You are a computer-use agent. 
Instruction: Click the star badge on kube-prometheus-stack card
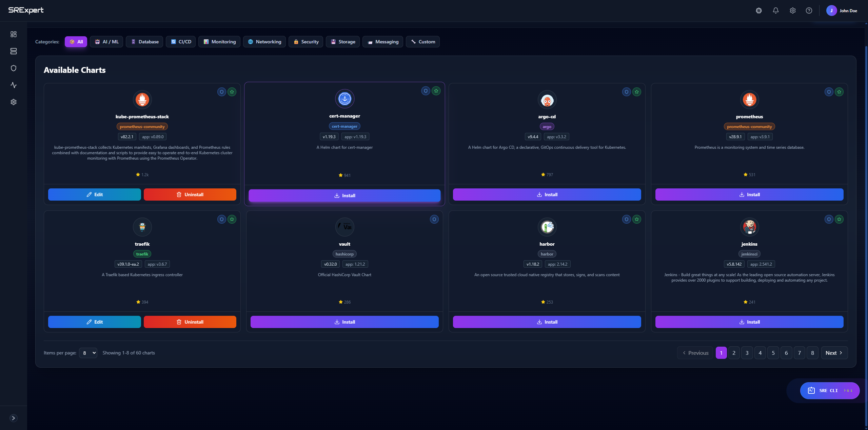point(232,92)
